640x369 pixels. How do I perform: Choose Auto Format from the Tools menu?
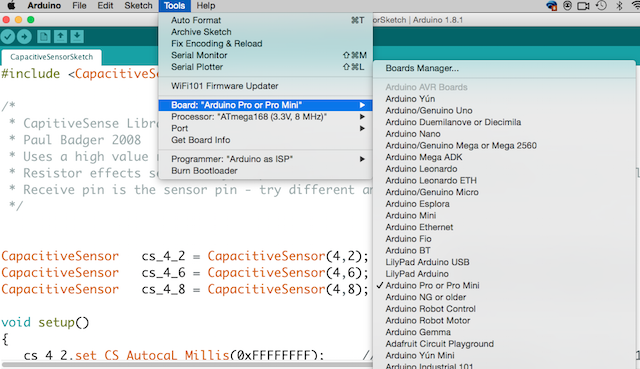point(265,20)
